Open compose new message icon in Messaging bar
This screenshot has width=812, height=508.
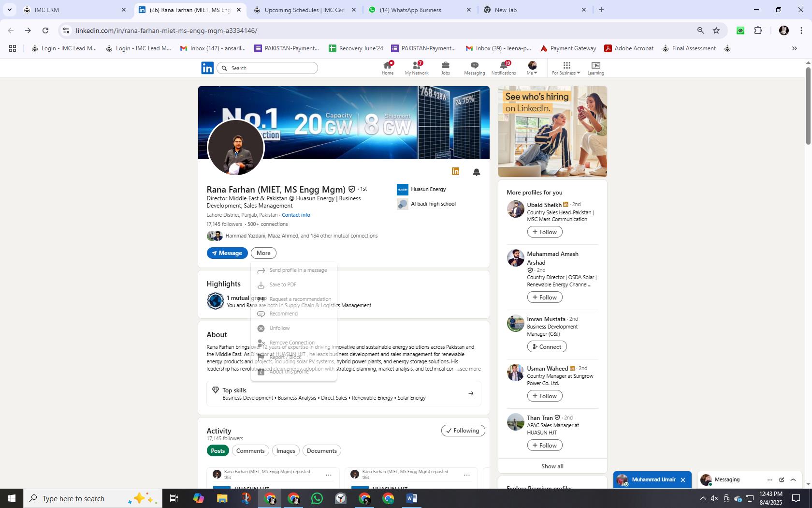pyautogui.click(x=782, y=480)
